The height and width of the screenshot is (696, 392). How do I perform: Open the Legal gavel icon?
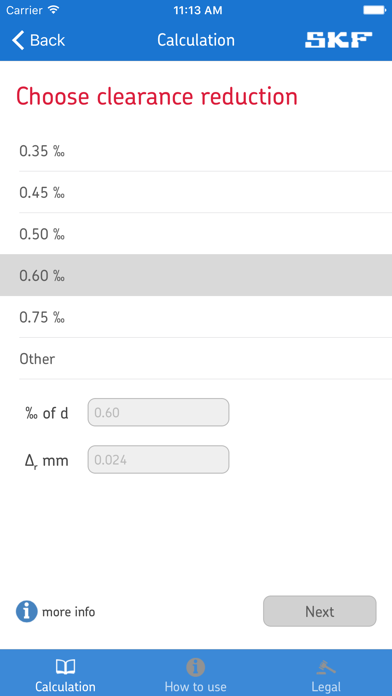click(x=326, y=667)
